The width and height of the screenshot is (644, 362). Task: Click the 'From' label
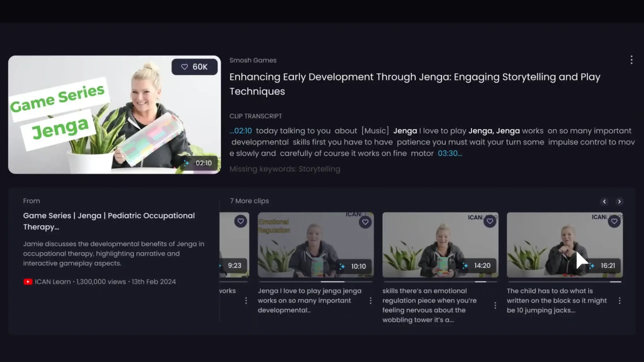coord(32,201)
